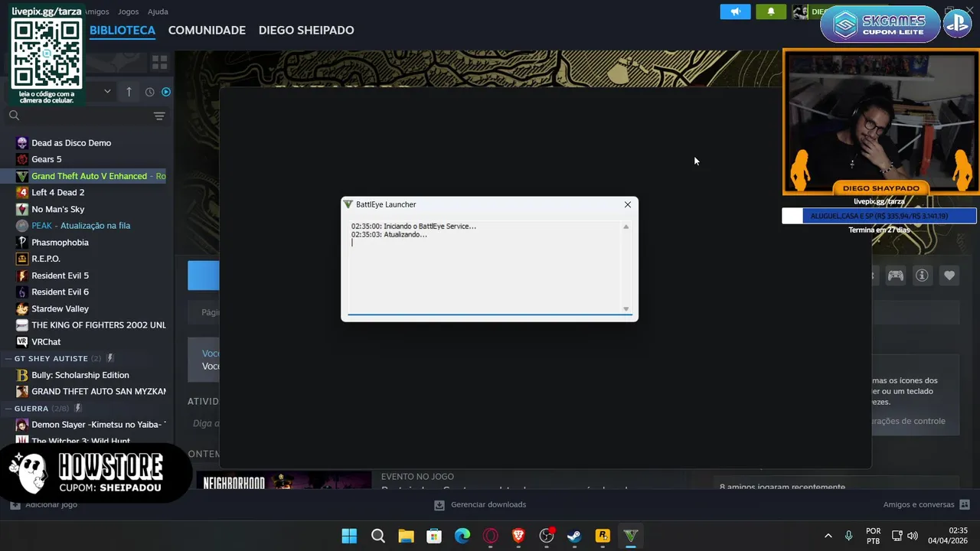Open the Jogos menu

point(129,11)
